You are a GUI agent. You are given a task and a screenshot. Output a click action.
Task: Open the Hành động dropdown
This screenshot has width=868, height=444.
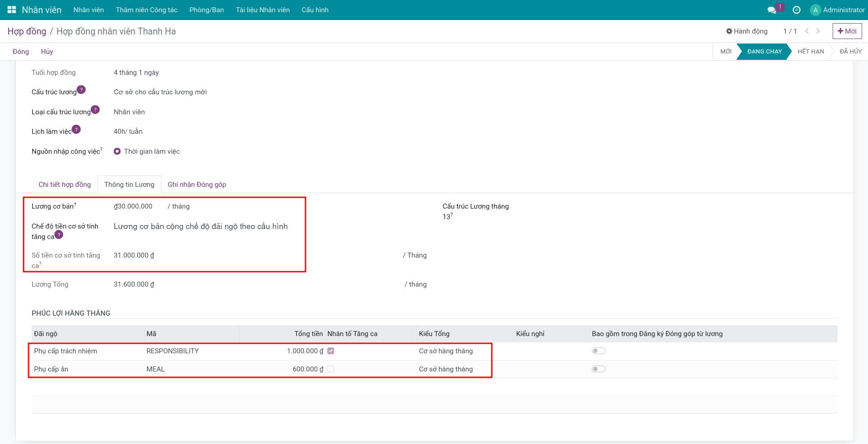click(747, 31)
